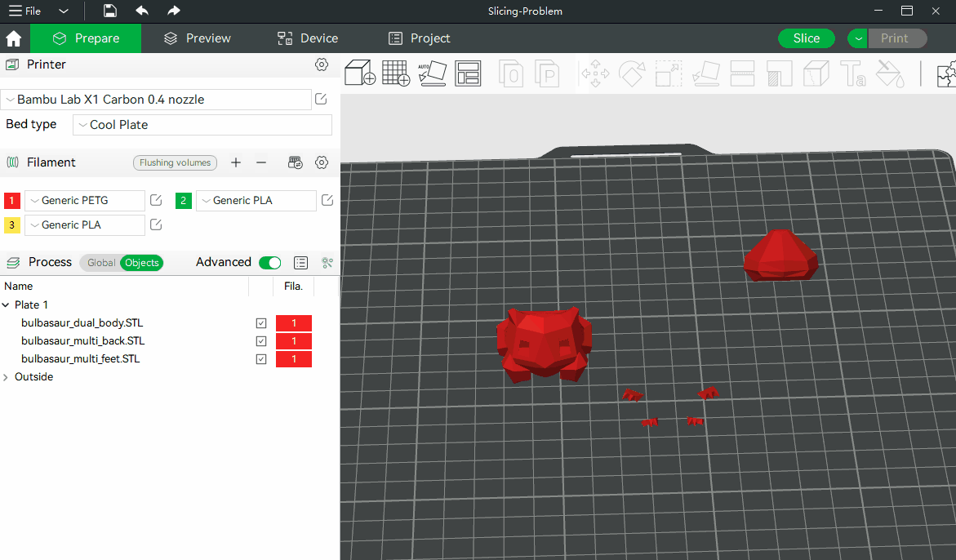Click the Add Cube primitive icon

pyautogui.click(x=359, y=73)
